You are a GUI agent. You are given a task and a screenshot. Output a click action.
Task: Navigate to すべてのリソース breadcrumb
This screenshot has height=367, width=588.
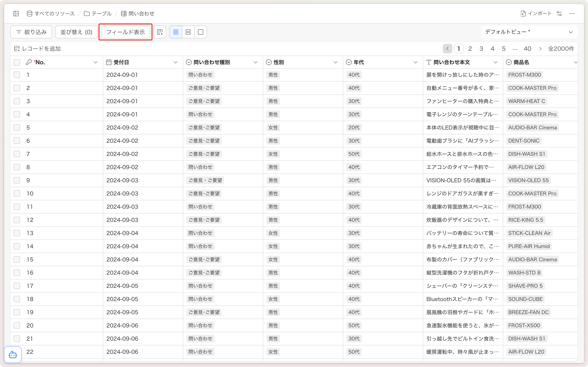(x=51, y=14)
